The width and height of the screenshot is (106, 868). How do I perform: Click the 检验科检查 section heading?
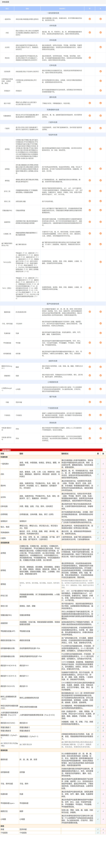[53, 134]
